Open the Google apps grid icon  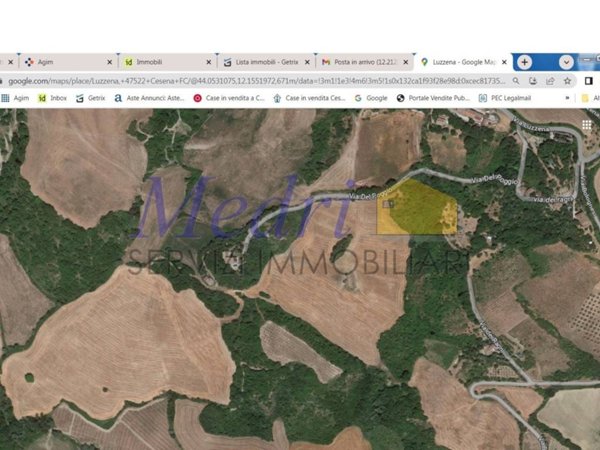click(x=586, y=125)
